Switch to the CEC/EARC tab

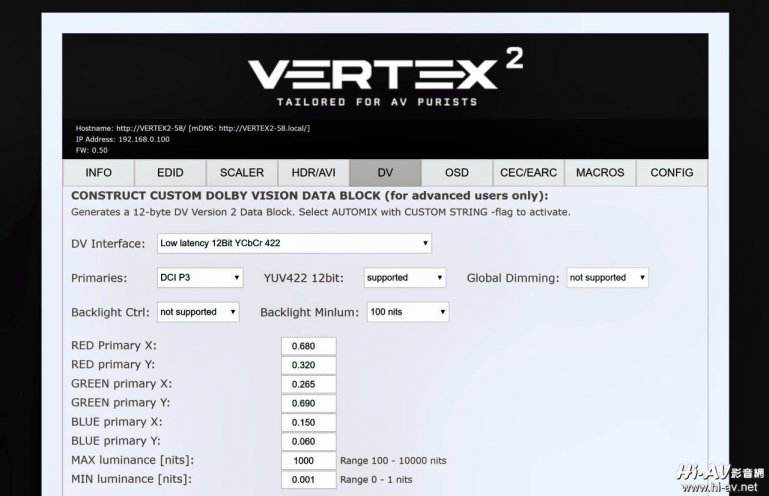pos(528,173)
